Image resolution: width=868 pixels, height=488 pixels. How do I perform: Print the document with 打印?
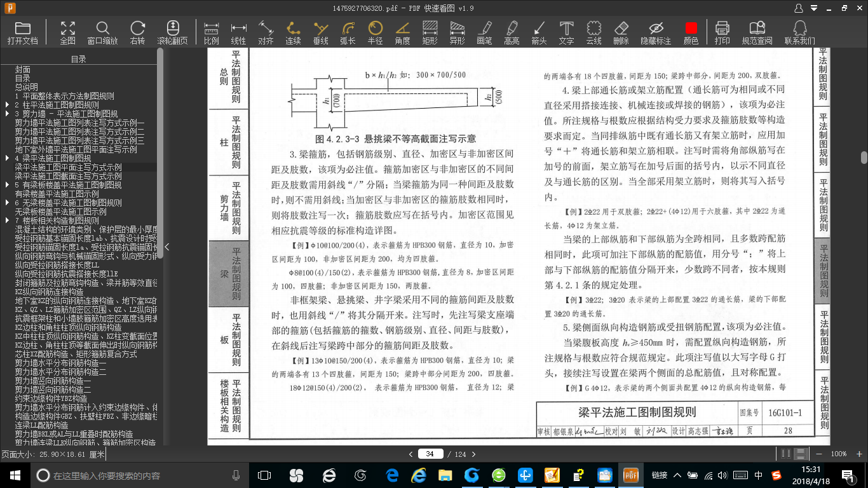[x=722, y=32]
